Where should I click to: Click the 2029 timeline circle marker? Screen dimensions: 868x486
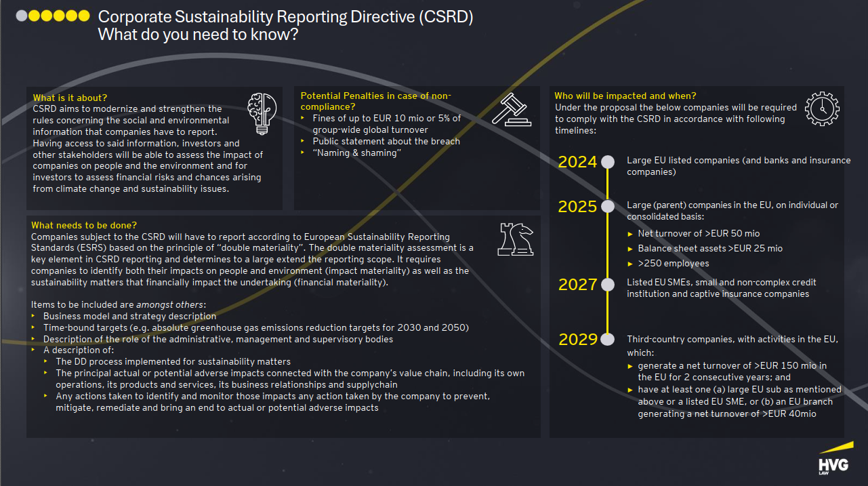tap(608, 339)
